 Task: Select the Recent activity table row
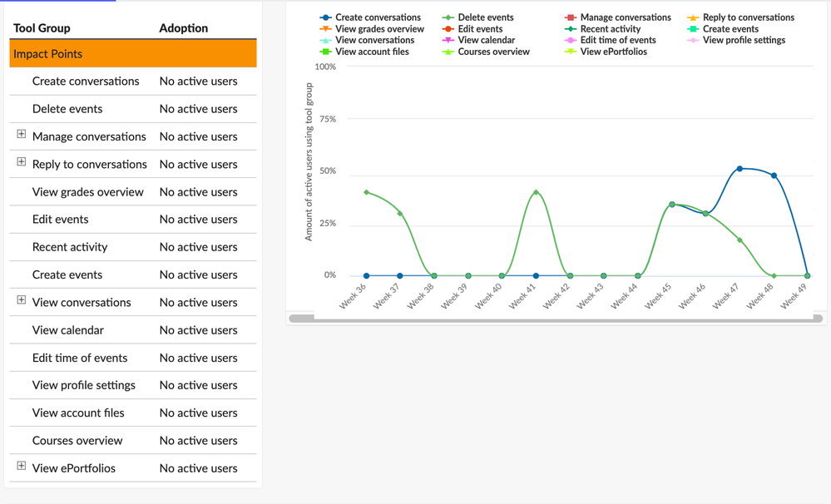point(133,247)
